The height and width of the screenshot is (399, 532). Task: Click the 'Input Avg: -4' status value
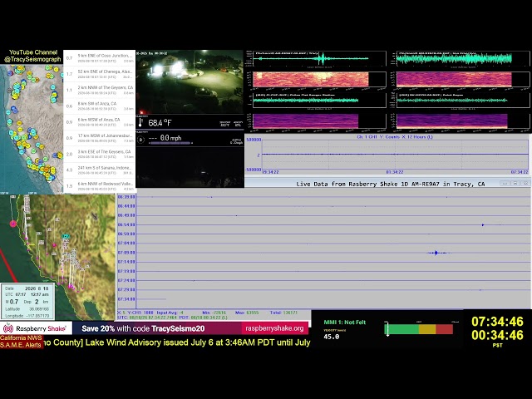click(x=170, y=313)
